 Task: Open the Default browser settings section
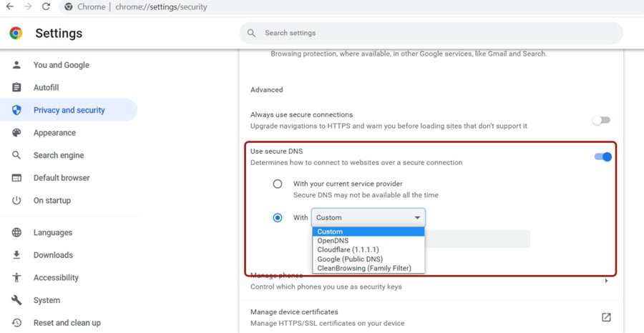(x=69, y=178)
